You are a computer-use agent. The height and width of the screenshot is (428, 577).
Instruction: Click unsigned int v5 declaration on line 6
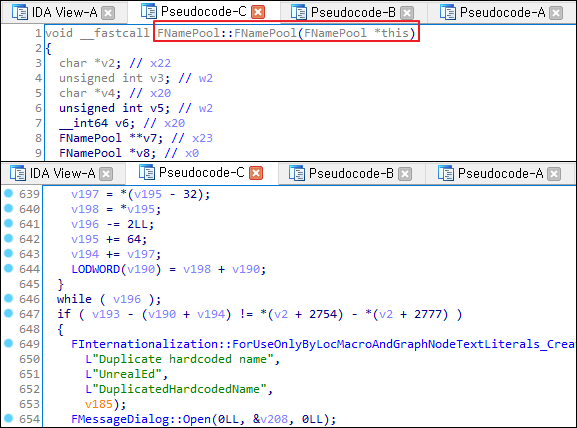114,108
